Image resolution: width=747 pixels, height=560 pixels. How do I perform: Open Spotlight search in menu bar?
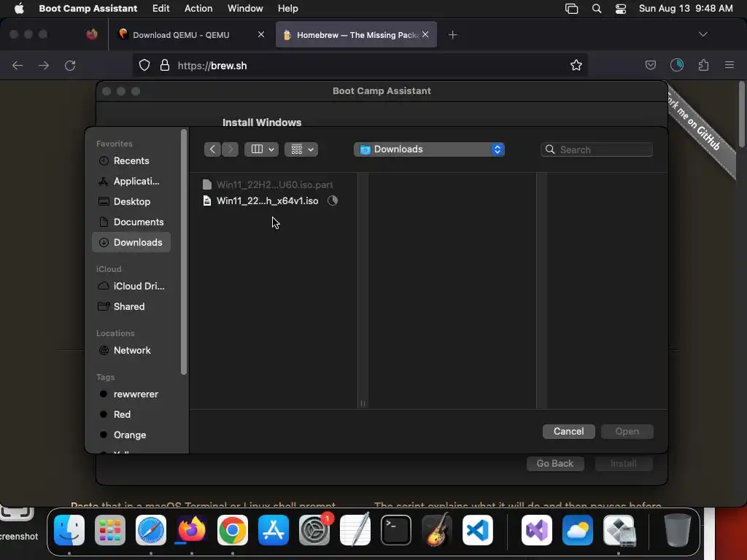pos(597,9)
